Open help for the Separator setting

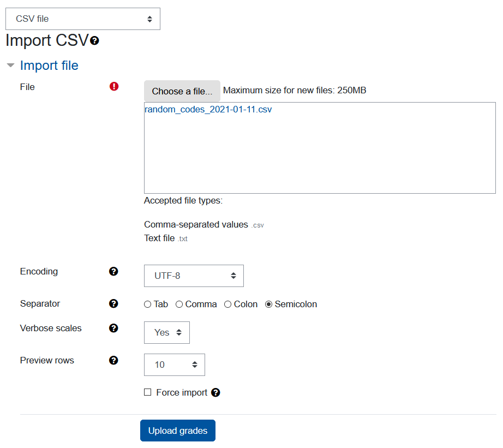pyautogui.click(x=113, y=304)
